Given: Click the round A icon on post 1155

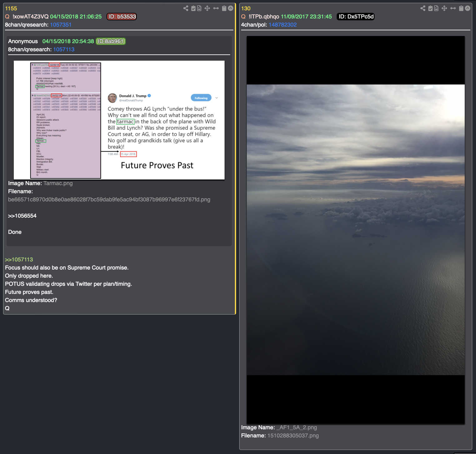Looking at the screenshot, I should click(231, 8).
